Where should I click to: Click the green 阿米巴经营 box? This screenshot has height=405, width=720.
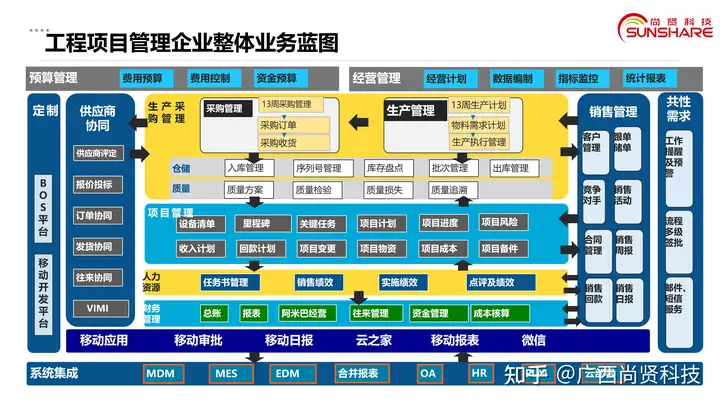pos(307,314)
